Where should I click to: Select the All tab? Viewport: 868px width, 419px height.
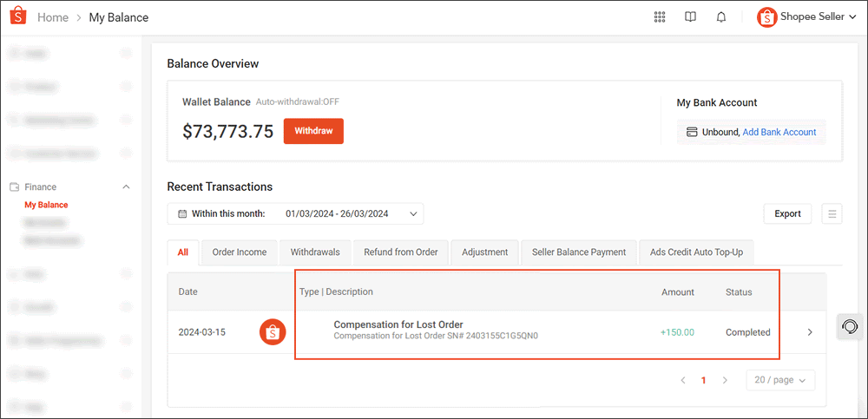182,252
